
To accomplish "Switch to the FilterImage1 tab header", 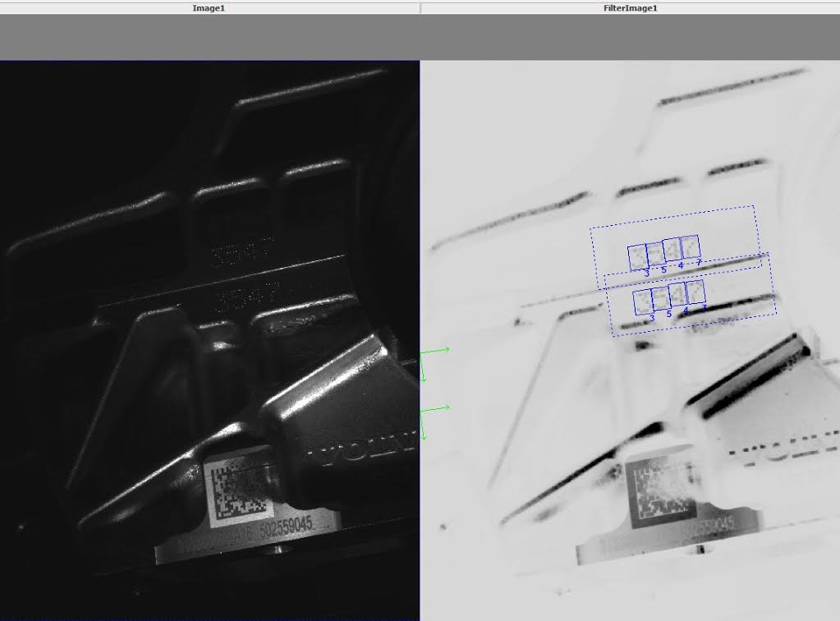I will [630, 7].
